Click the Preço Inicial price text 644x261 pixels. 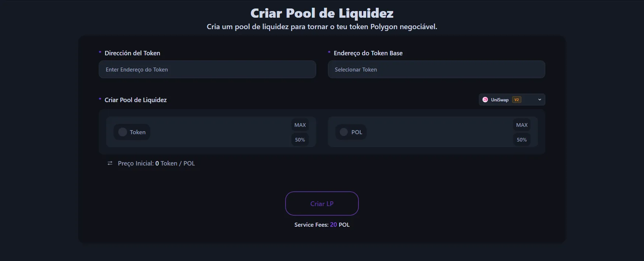click(x=156, y=163)
